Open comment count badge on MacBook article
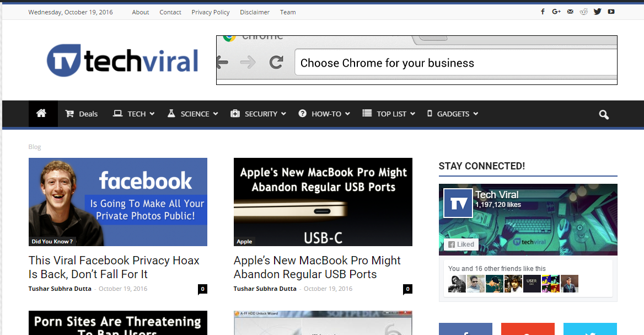 [408, 289]
